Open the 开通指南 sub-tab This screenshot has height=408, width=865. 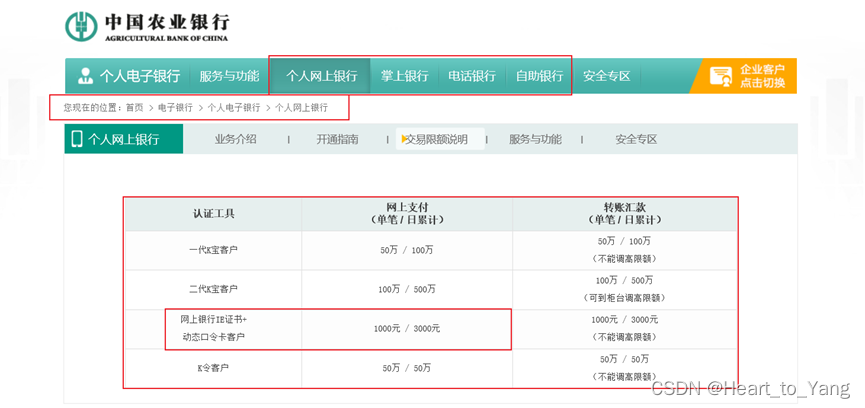pyautogui.click(x=337, y=139)
